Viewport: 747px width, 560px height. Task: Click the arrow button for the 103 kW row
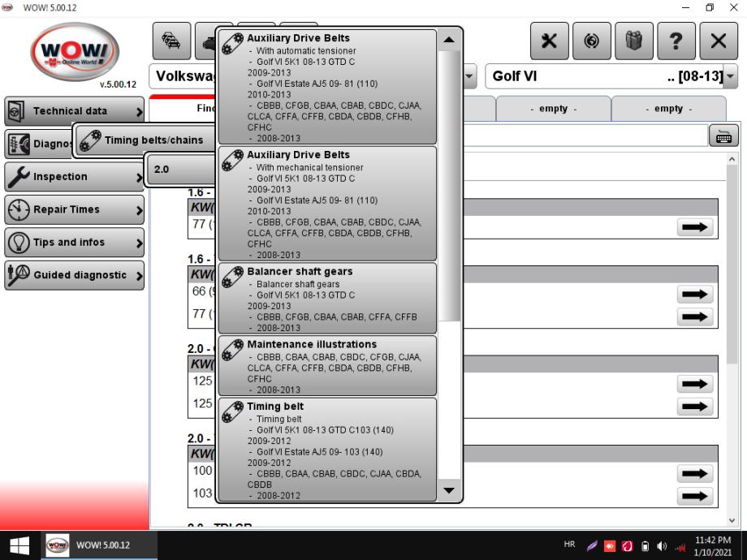[695, 496]
